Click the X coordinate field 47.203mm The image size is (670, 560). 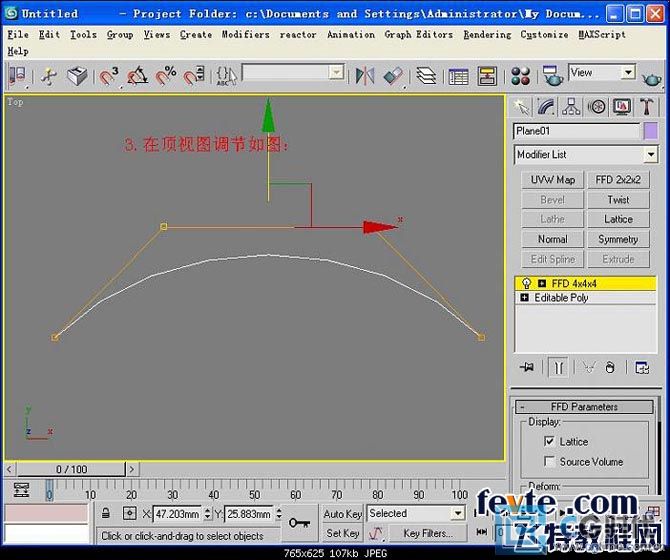pos(177,513)
